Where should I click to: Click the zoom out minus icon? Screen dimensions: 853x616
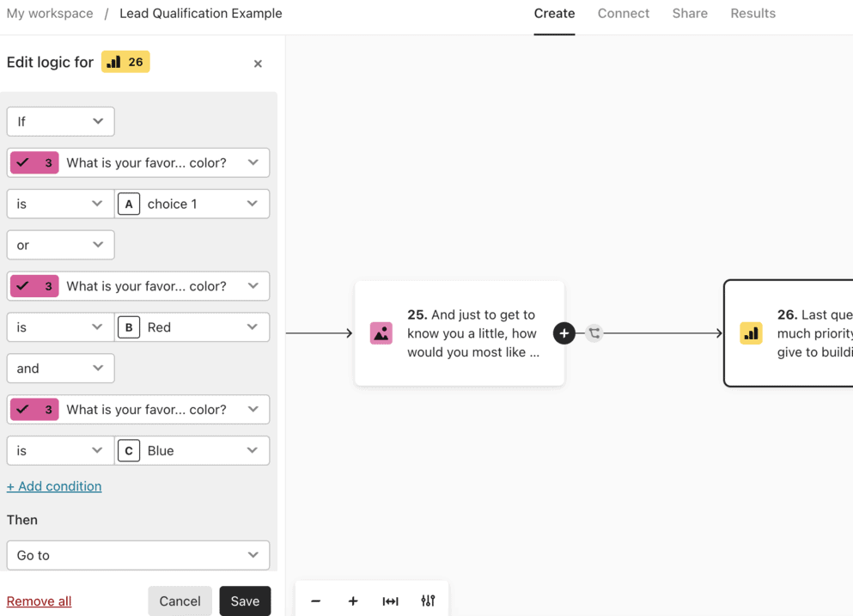pos(315,601)
